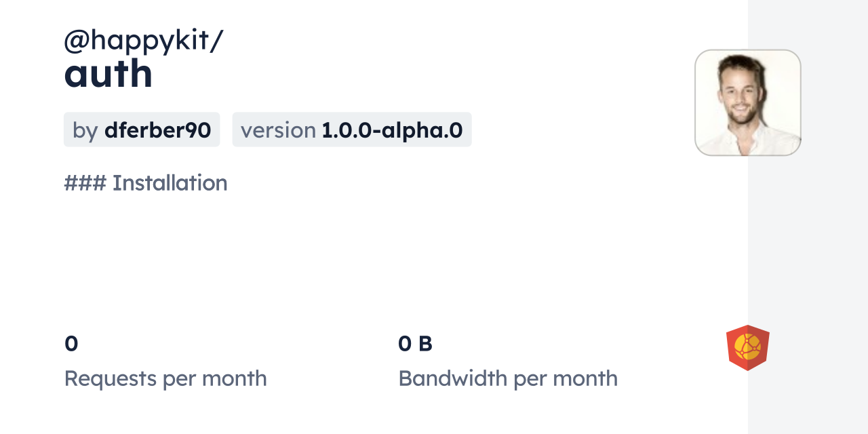Screen dimensions: 868x434
Task: Click the Installation description word
Action: [170, 183]
